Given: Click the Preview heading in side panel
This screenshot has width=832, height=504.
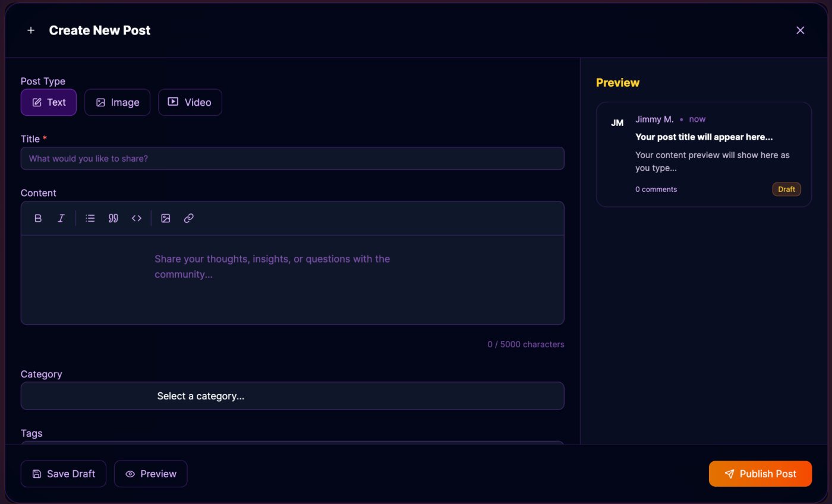Looking at the screenshot, I should tap(617, 83).
